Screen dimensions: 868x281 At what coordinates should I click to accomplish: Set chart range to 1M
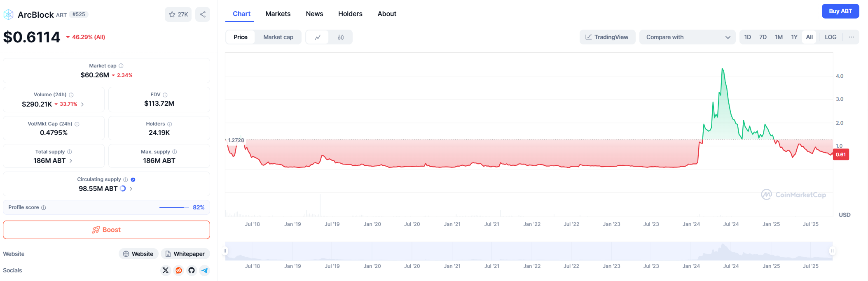point(779,37)
